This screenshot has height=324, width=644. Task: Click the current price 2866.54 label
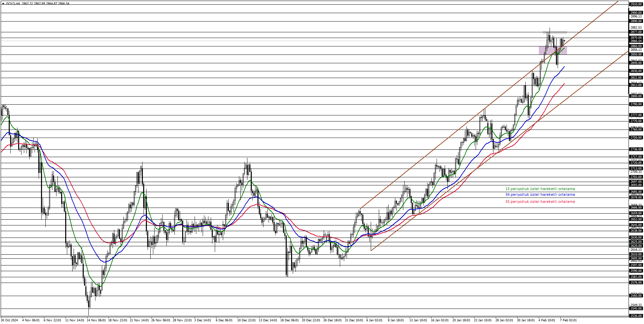636,41
